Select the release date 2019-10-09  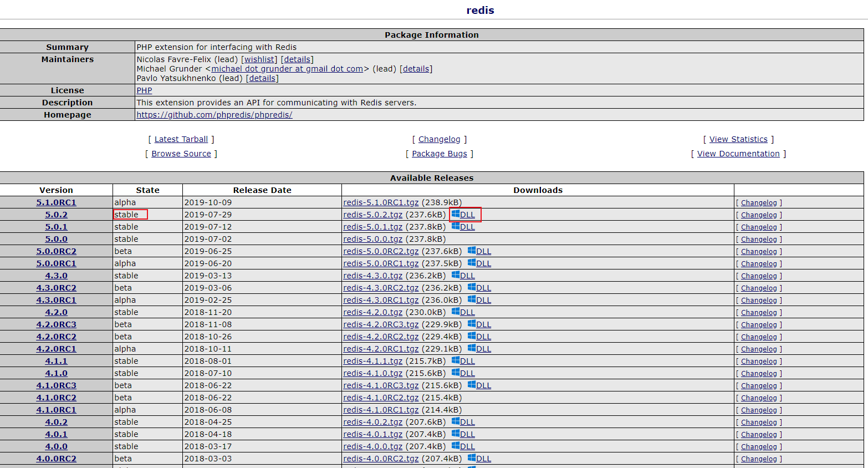pos(208,202)
